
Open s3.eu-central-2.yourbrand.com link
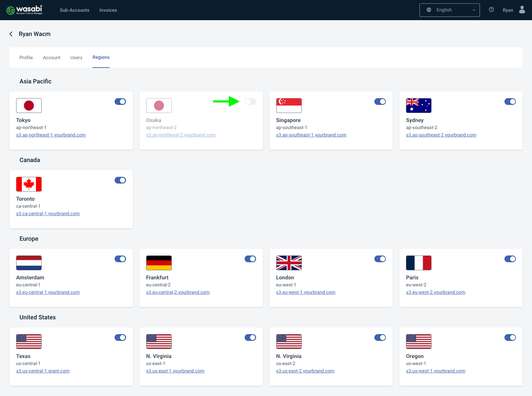click(x=178, y=292)
